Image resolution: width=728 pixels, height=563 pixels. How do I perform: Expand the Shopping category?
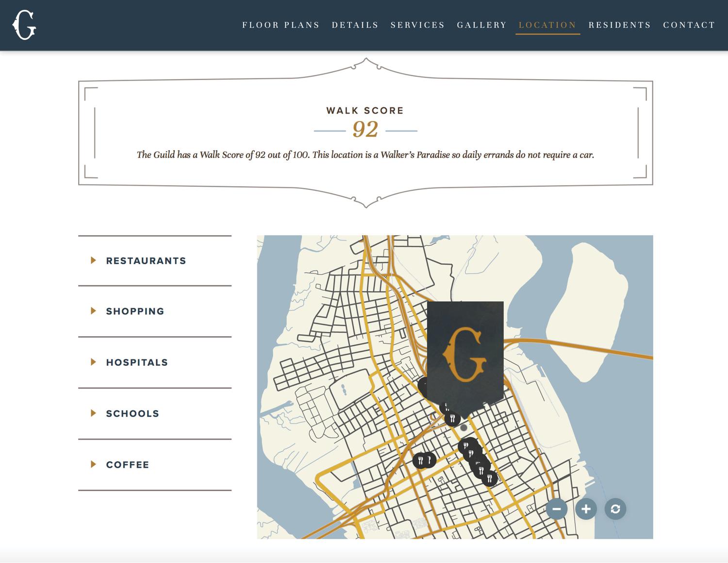[135, 311]
